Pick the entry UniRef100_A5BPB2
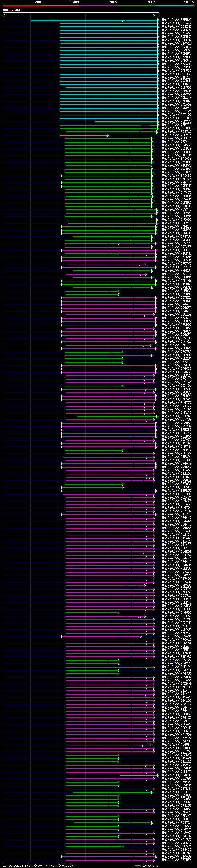 pyautogui.click(x=177, y=568)
